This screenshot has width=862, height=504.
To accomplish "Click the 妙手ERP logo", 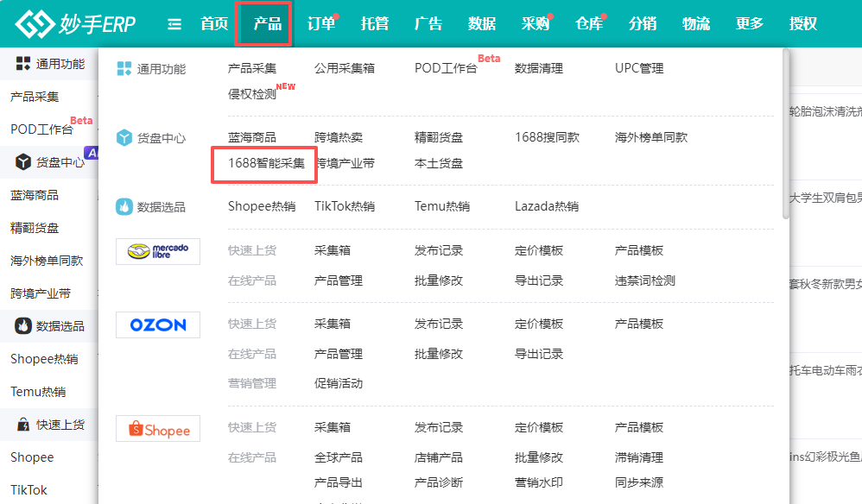I will click(x=75, y=24).
